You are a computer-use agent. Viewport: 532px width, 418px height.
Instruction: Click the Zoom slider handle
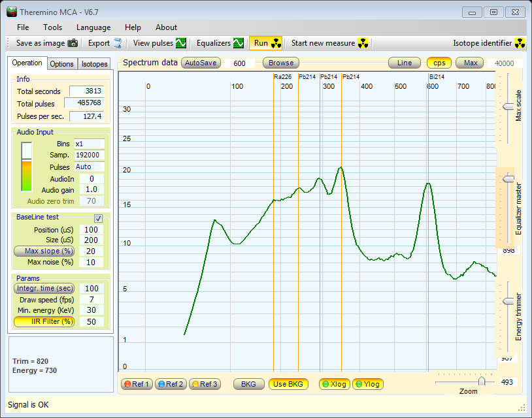482,381
